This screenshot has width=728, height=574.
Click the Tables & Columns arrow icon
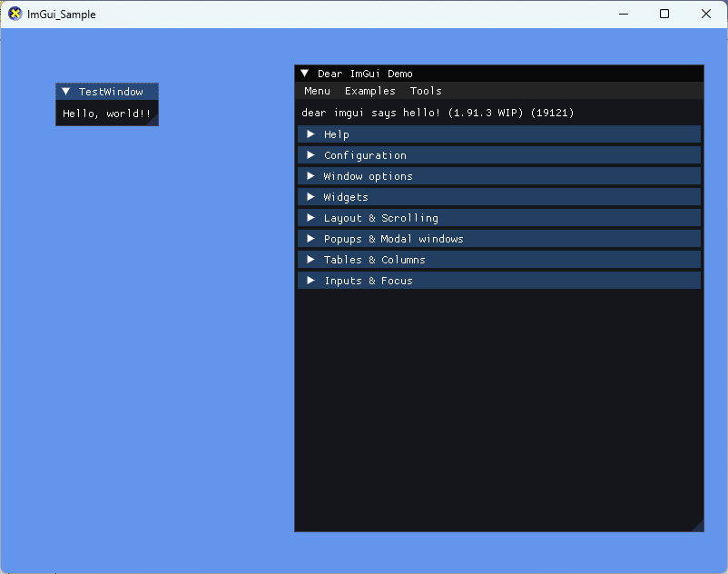click(x=311, y=259)
